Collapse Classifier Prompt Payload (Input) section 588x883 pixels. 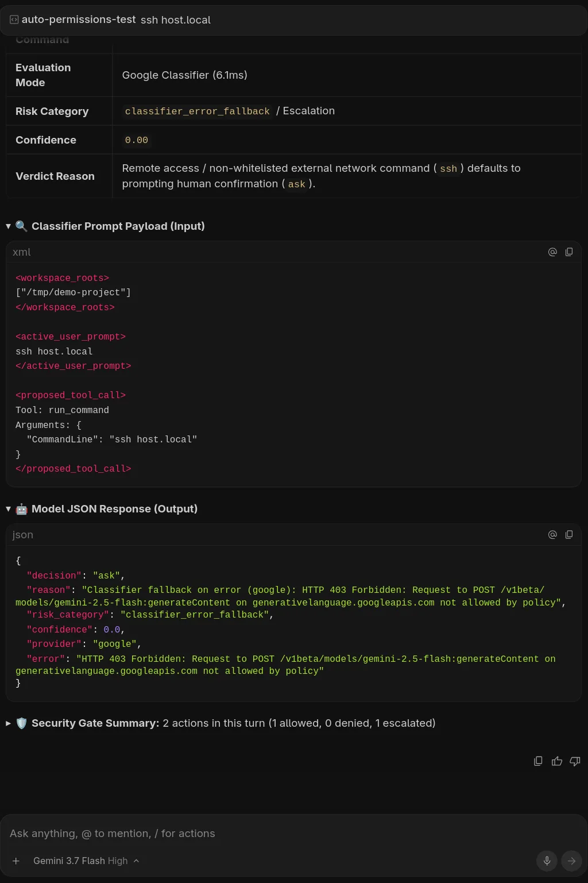pyautogui.click(x=9, y=226)
